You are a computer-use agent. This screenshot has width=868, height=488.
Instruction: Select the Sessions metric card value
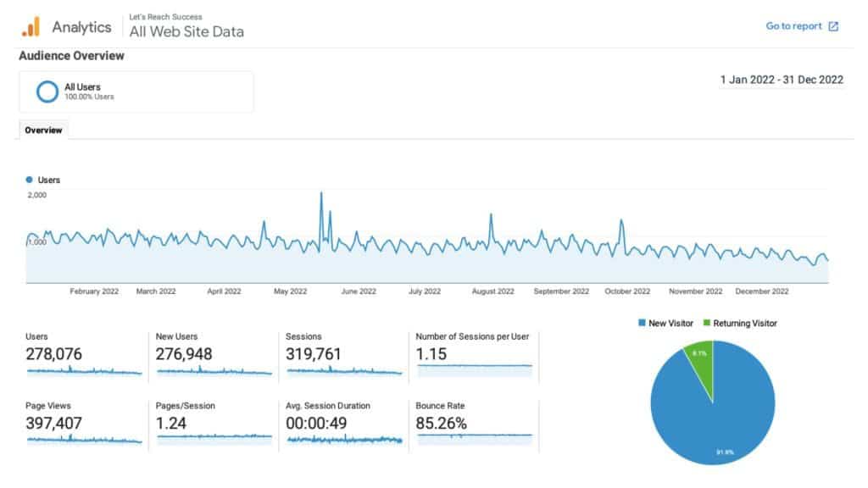coord(314,354)
